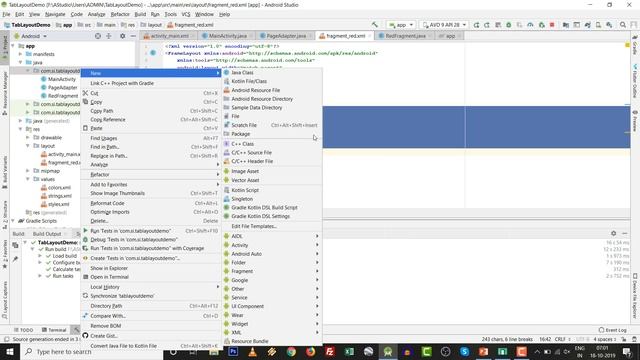The width and height of the screenshot is (640, 360).
Task: Click the Make Project hammer icon
Action: click(x=374, y=25)
